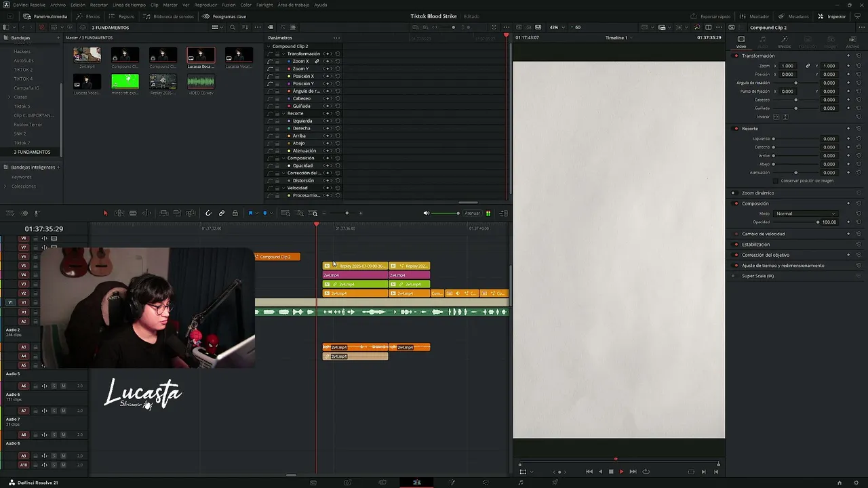Image resolution: width=868 pixels, height=488 pixels.
Task: Stop playback in the viewer
Action: click(611, 472)
